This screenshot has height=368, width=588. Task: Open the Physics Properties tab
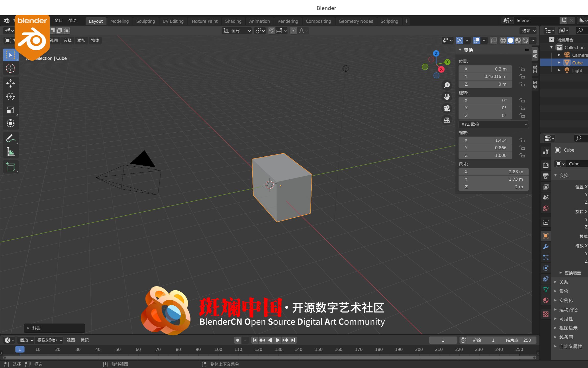pos(545,268)
